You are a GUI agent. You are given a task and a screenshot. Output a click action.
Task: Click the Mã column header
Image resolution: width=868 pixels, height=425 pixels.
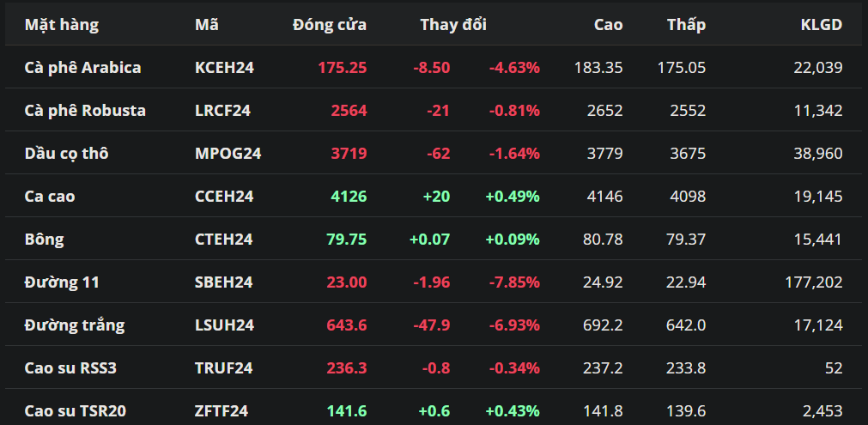pyautogui.click(x=207, y=25)
